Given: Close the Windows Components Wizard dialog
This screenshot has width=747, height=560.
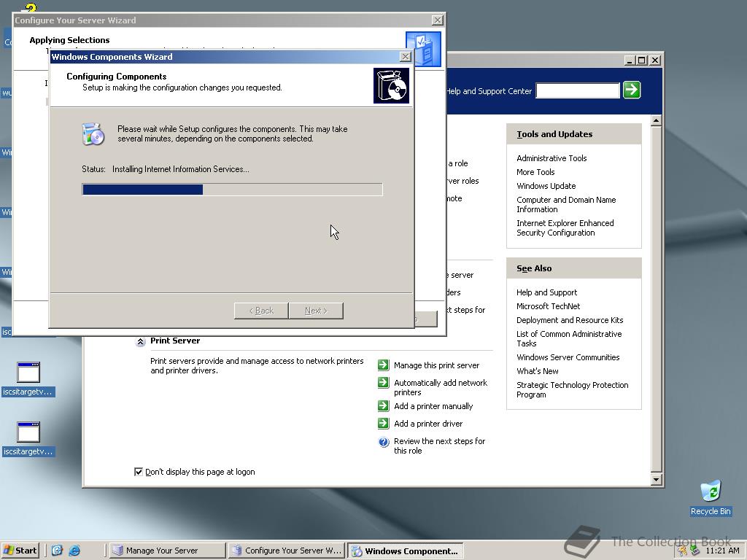Looking at the screenshot, I should click(405, 57).
